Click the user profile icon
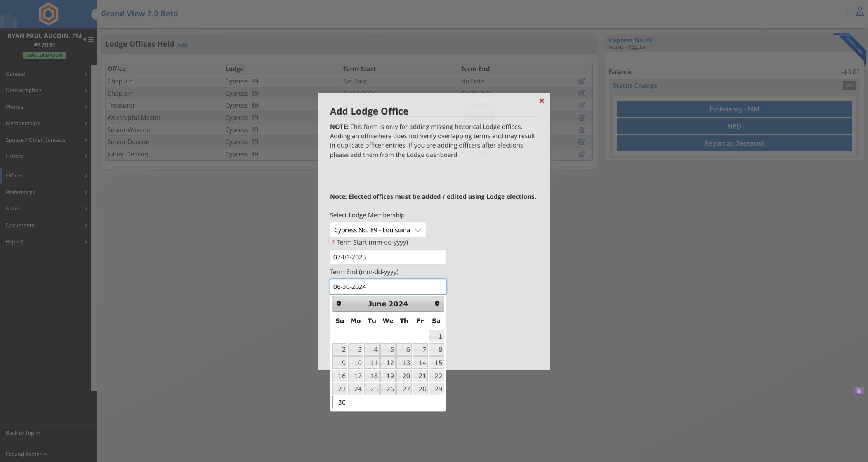The height and width of the screenshot is (462, 868). click(860, 12)
